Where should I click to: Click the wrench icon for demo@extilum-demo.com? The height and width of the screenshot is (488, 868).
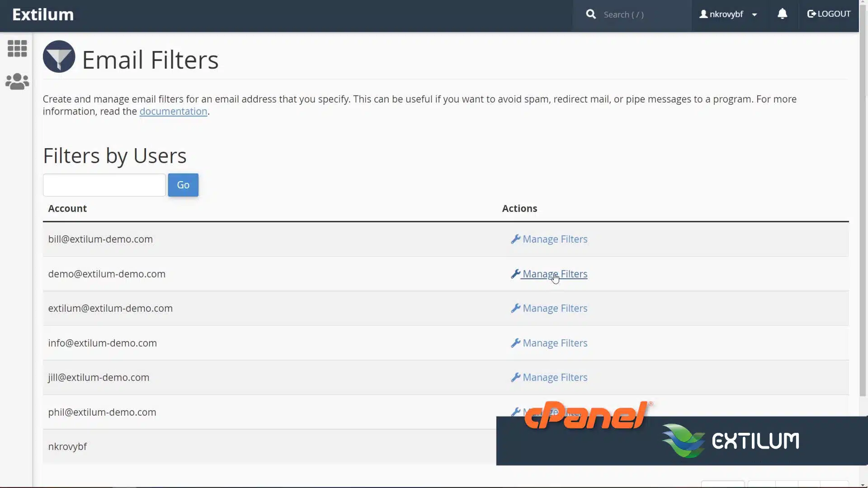(515, 274)
